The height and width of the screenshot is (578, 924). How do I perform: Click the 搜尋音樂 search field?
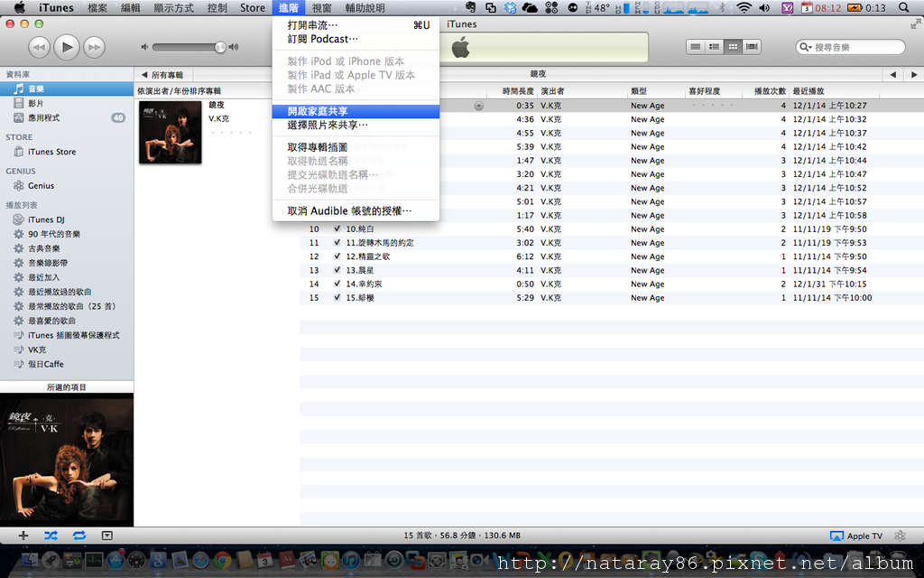850,47
